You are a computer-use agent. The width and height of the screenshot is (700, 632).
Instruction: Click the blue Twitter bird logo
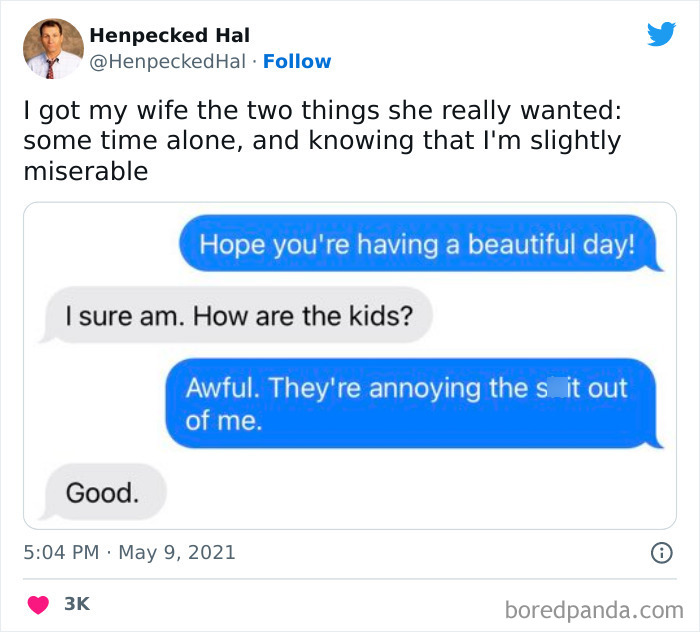pos(661,35)
